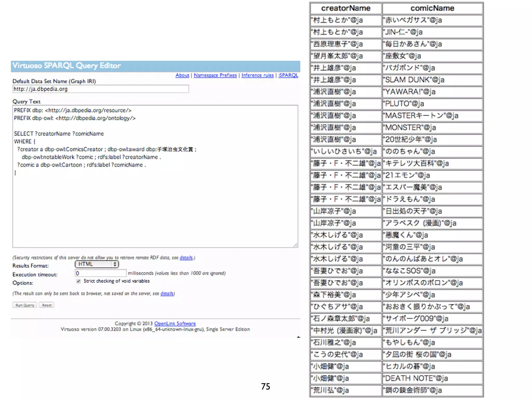Open the iSPARQL link
Screen dimensions: 532x399
click(x=288, y=75)
